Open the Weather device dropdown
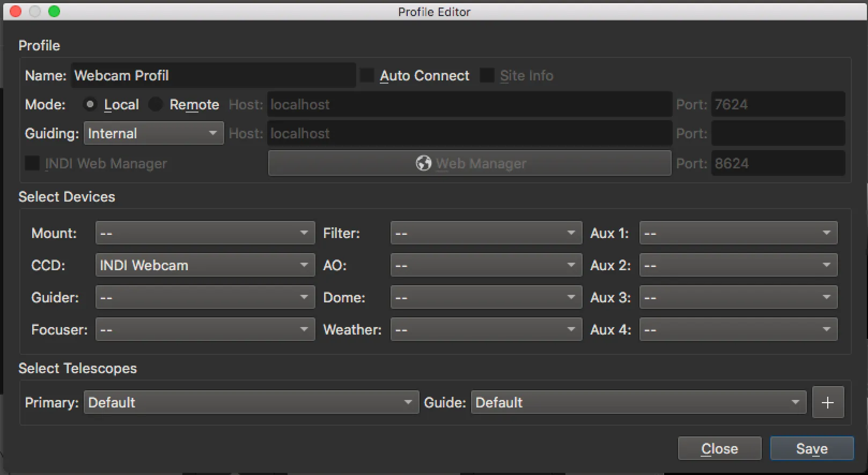 click(486, 329)
